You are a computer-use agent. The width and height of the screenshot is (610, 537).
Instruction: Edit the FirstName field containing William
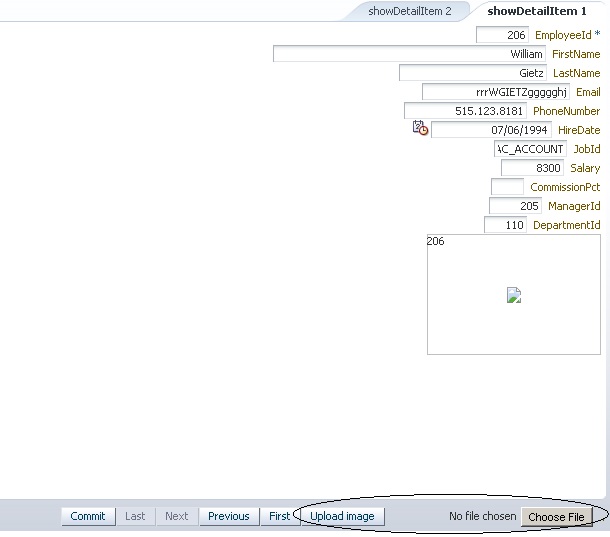click(x=409, y=54)
